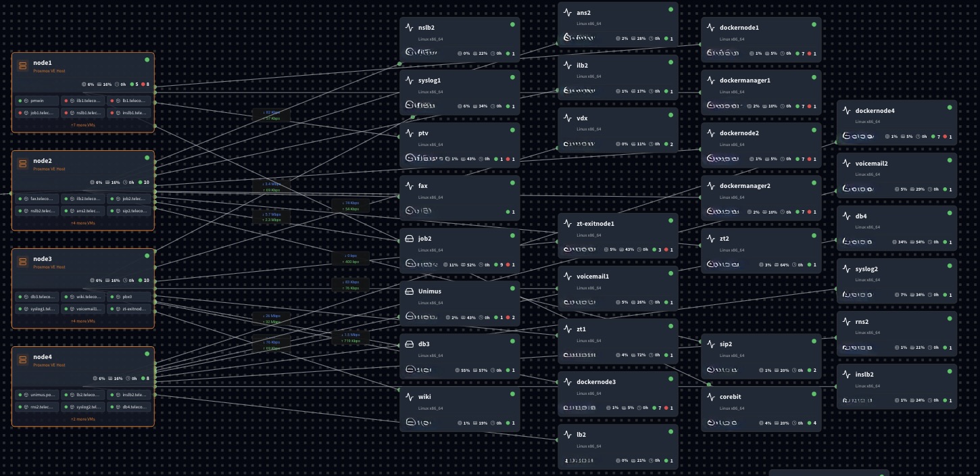
Task: Click the pulse icon on corebit card
Action: (710, 397)
